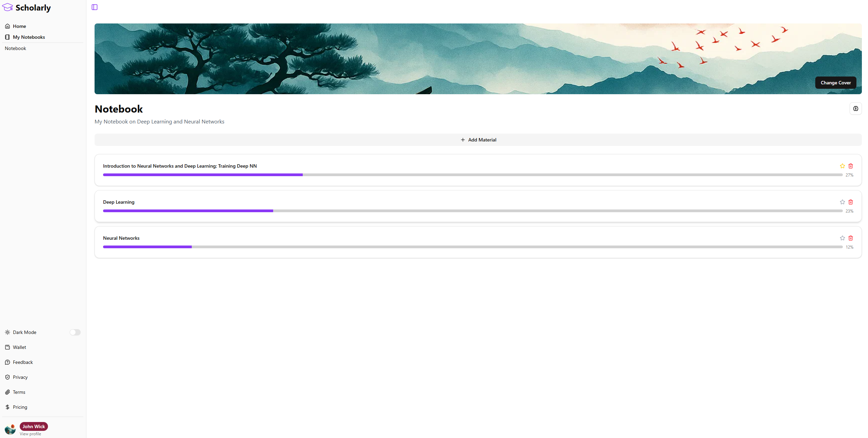Image resolution: width=868 pixels, height=438 pixels.
Task: Delete the Neural Networks material
Action: [850, 238]
